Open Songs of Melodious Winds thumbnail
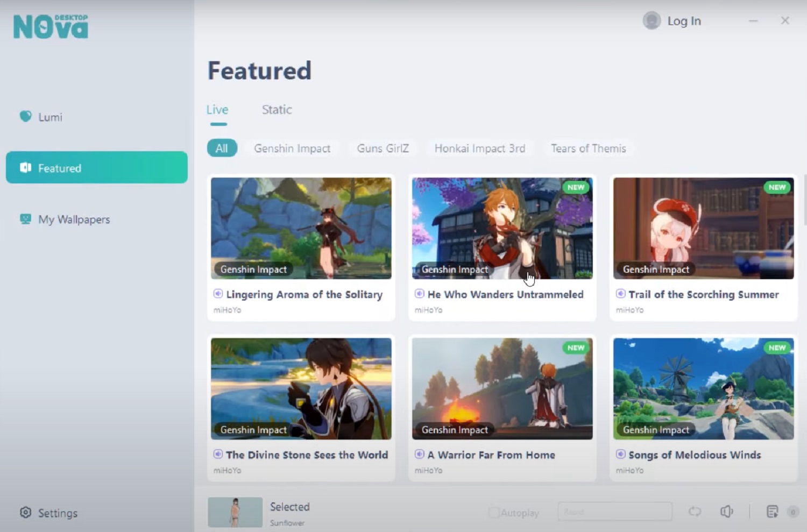The width and height of the screenshot is (807, 532). [x=704, y=388]
